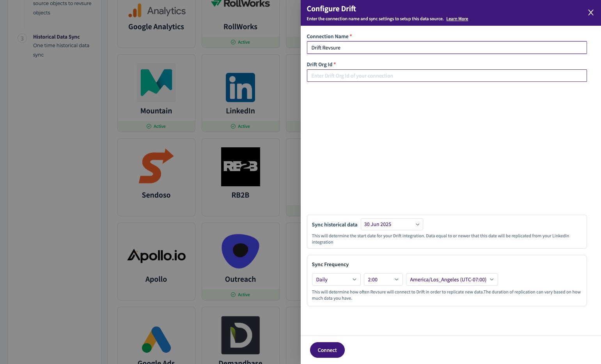
Task: Click the Mountain card label
Action: coord(156,111)
